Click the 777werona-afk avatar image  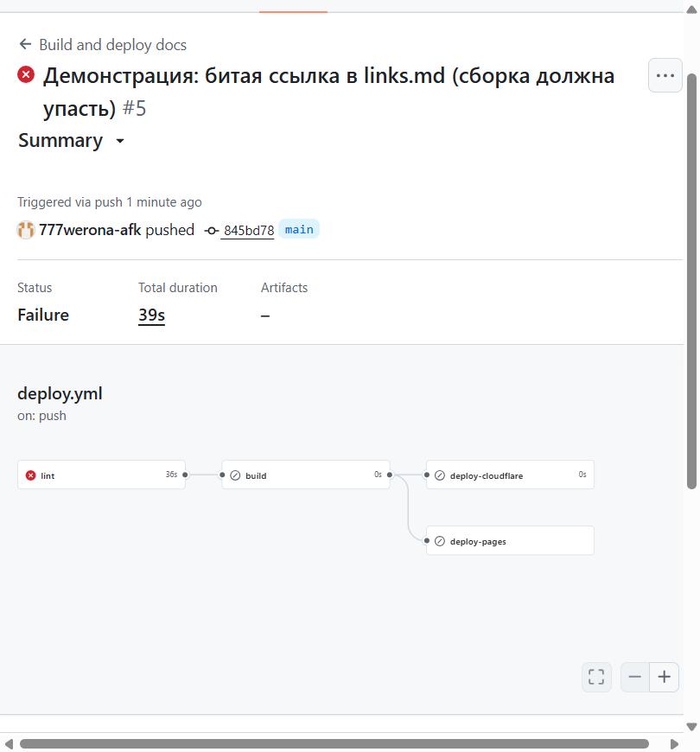[x=26, y=230]
